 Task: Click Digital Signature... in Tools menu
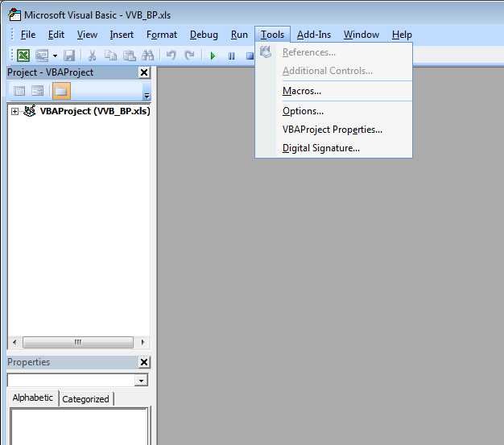(320, 148)
